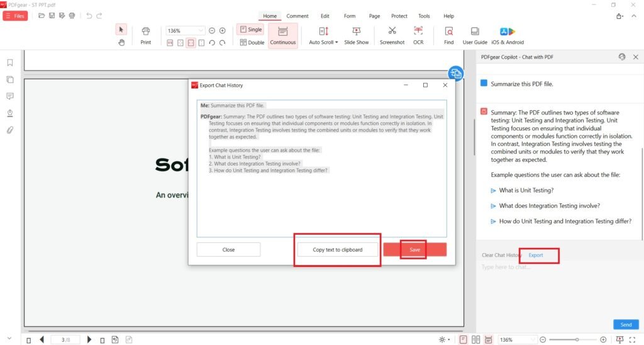Click the Export link in the chat panel
644x345 pixels.
point(536,255)
